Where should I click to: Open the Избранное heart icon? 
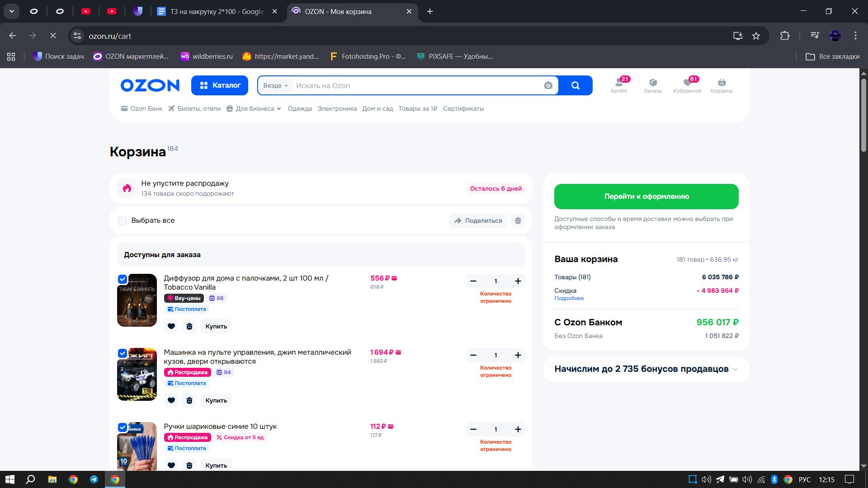pos(687,83)
